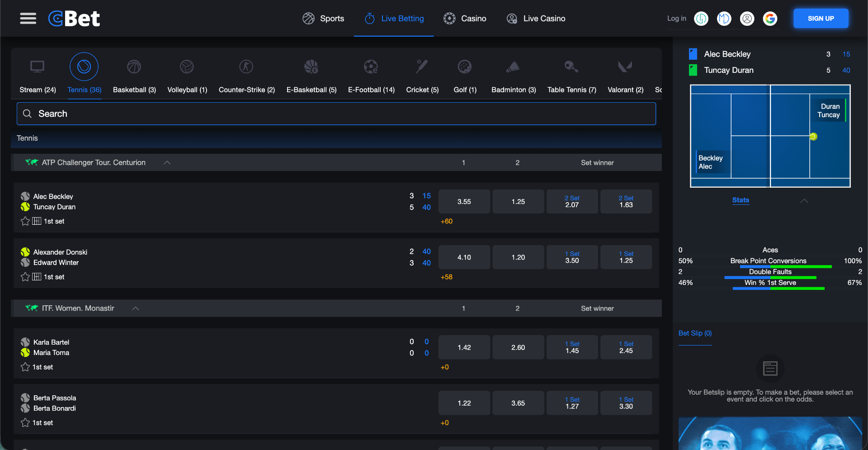Favorite the Berta Passola vs Berta Bonardi match
Viewport: 868px width, 450px height.
click(x=25, y=422)
